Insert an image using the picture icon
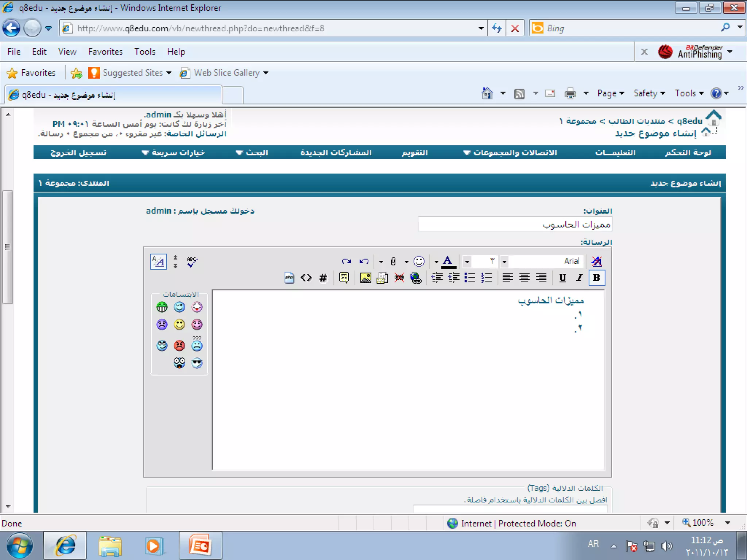Screen dimensions: 747x560 [365, 278]
